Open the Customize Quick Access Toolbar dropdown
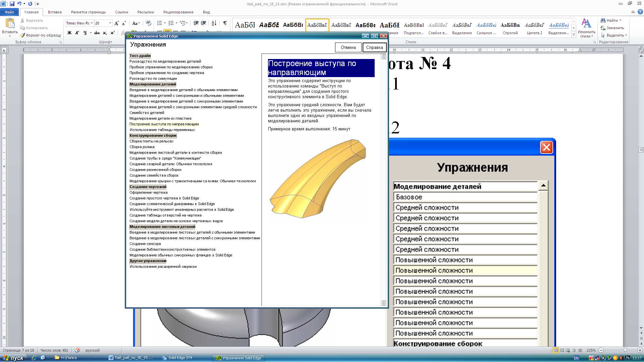The image size is (644, 362). (38, 4)
